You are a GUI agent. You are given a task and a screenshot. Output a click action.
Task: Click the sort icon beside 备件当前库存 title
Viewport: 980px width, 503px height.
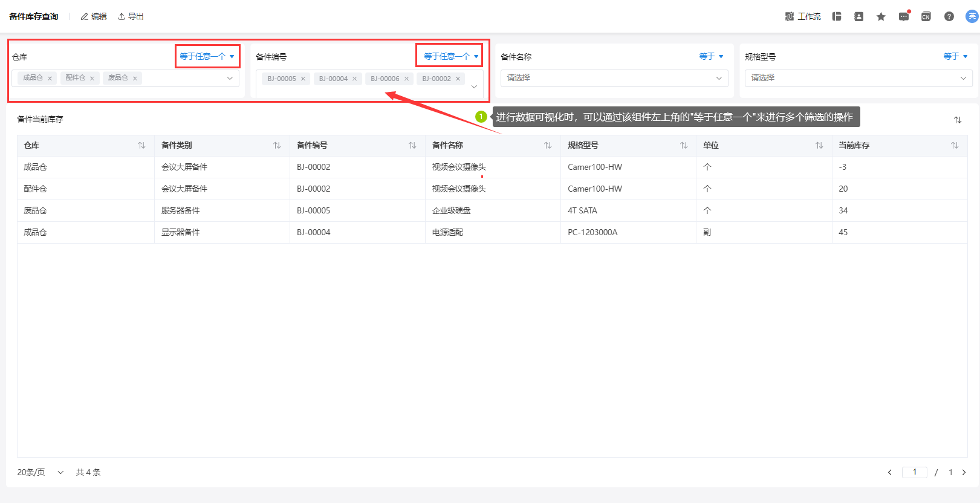tap(958, 120)
